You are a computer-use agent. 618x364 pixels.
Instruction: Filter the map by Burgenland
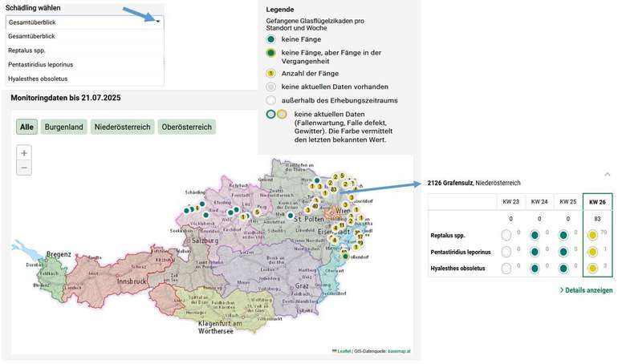pos(63,127)
